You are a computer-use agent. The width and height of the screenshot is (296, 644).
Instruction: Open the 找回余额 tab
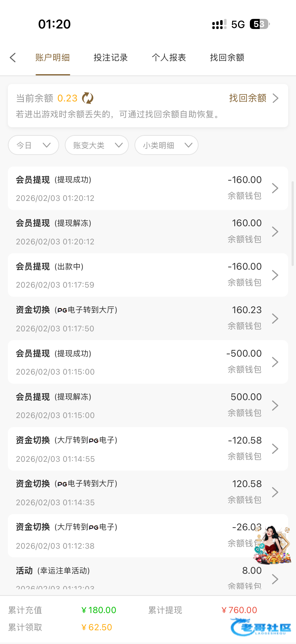(227, 57)
